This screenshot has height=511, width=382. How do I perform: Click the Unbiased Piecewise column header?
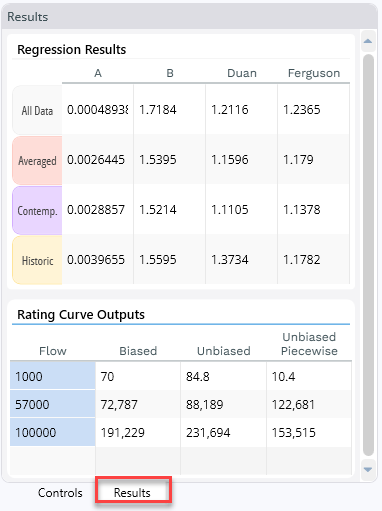[309, 344]
